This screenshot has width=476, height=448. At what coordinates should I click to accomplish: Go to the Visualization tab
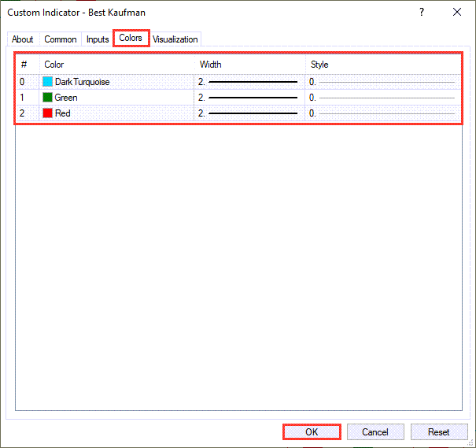175,39
